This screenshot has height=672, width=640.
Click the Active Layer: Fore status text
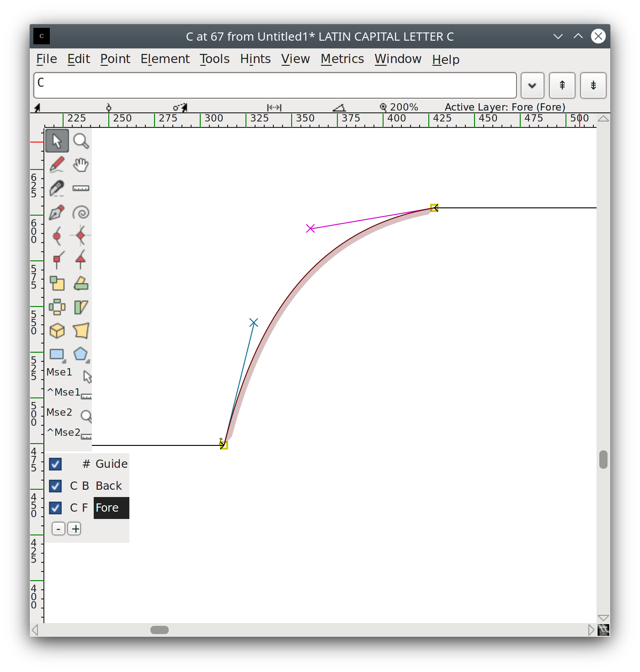(505, 107)
